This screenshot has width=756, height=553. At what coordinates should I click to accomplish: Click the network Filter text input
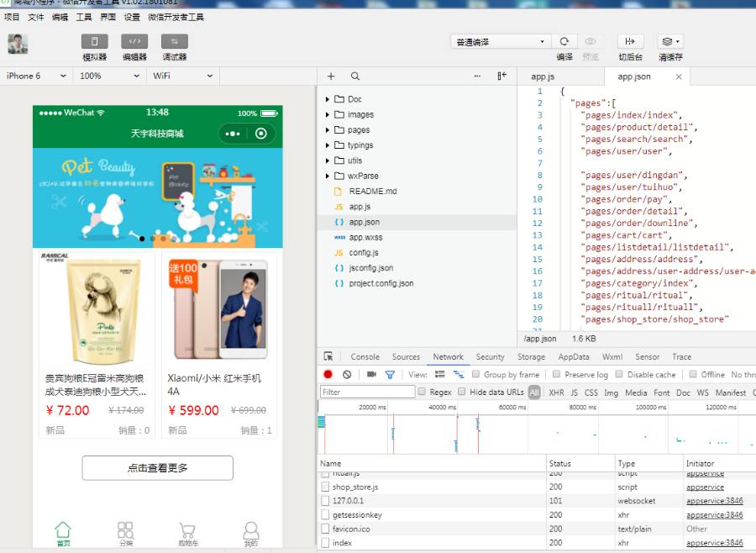pos(368,392)
